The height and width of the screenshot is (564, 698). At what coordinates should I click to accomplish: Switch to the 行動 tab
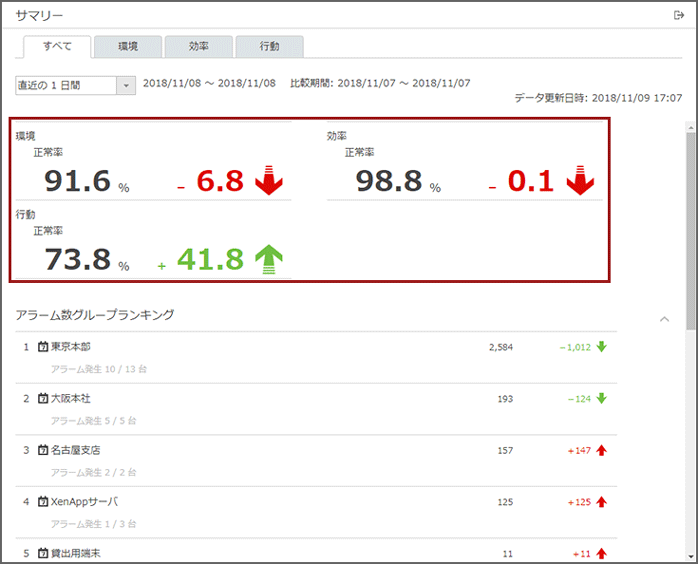(x=270, y=47)
